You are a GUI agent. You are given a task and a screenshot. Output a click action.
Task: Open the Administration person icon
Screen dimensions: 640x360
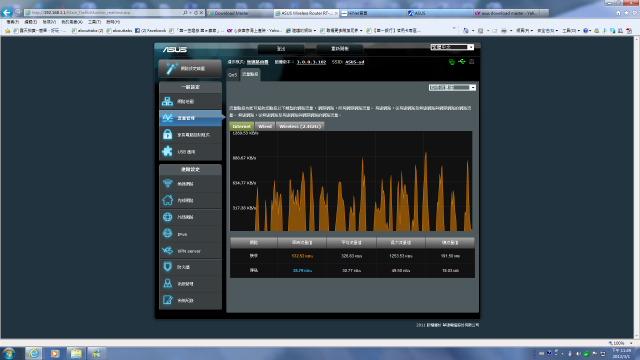[167, 283]
